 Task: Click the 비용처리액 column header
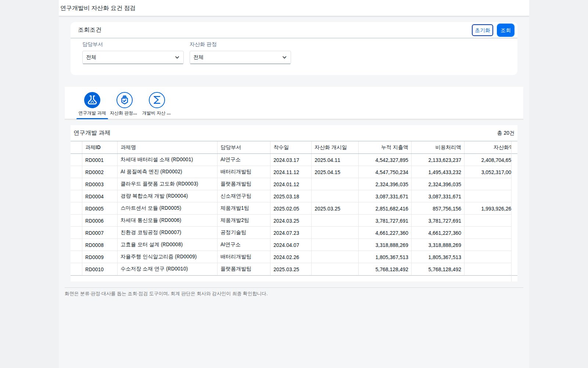438,147
